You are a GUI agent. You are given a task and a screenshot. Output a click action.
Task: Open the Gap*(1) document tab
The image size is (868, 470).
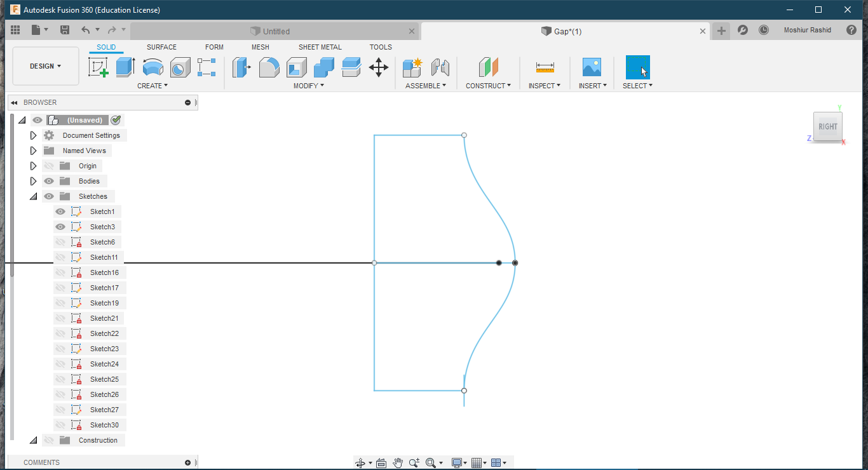point(562,30)
